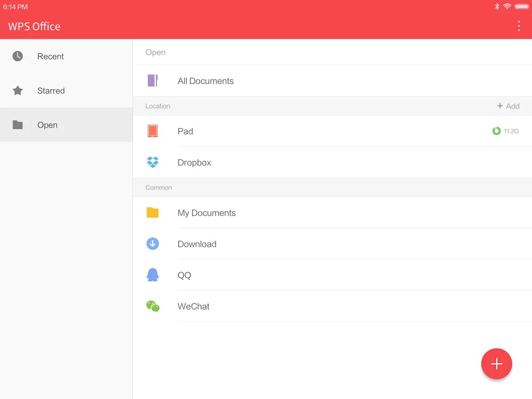Select the Pad storage icon
This screenshot has height=399, width=532.
pos(153,131)
